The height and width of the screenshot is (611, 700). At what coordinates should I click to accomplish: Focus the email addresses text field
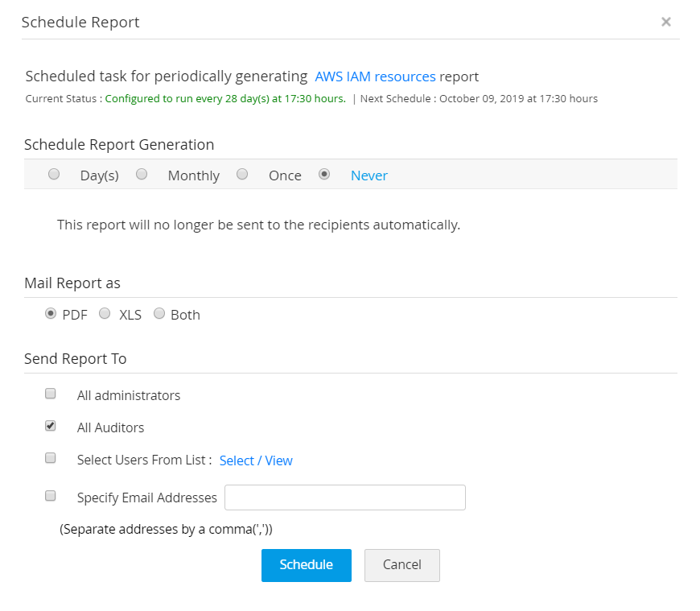click(344, 497)
